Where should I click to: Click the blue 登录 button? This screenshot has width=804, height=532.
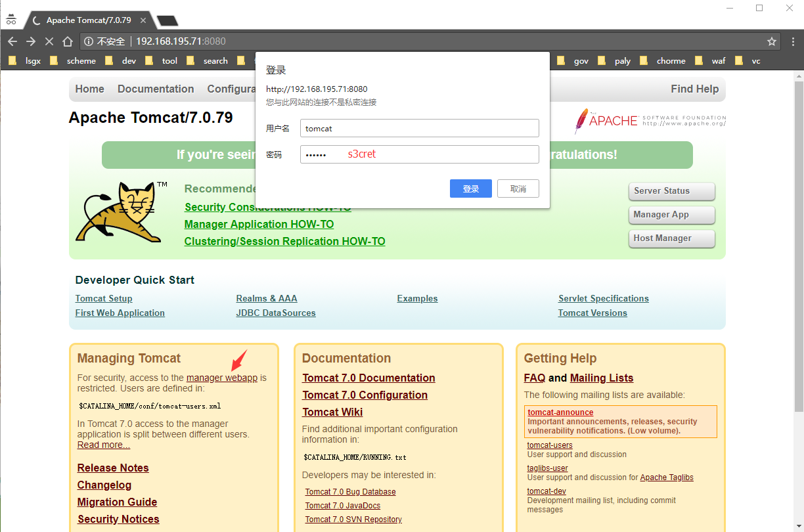[x=471, y=188]
